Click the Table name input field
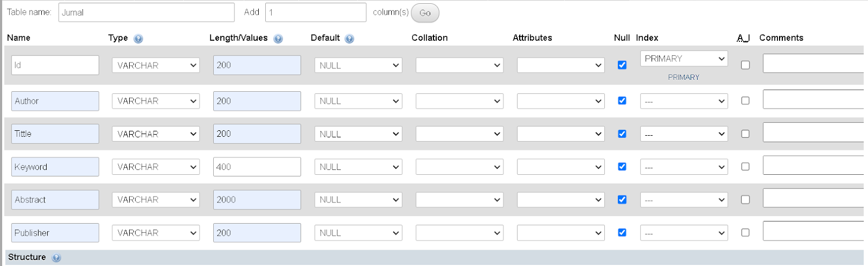This screenshot has height=266, width=868. tap(146, 12)
